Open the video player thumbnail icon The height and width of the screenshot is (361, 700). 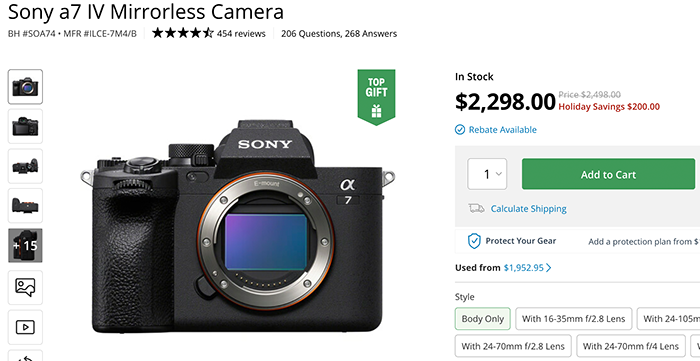25,327
